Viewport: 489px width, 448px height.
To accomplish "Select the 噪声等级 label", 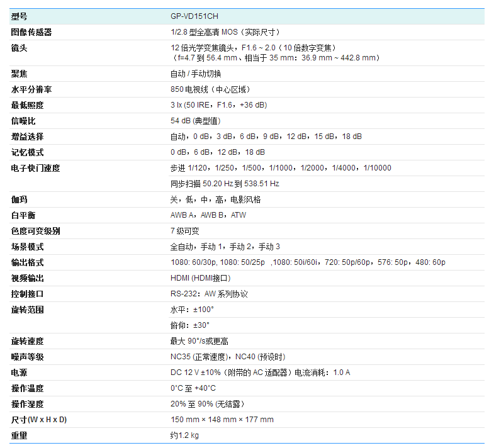I will (x=27, y=357).
